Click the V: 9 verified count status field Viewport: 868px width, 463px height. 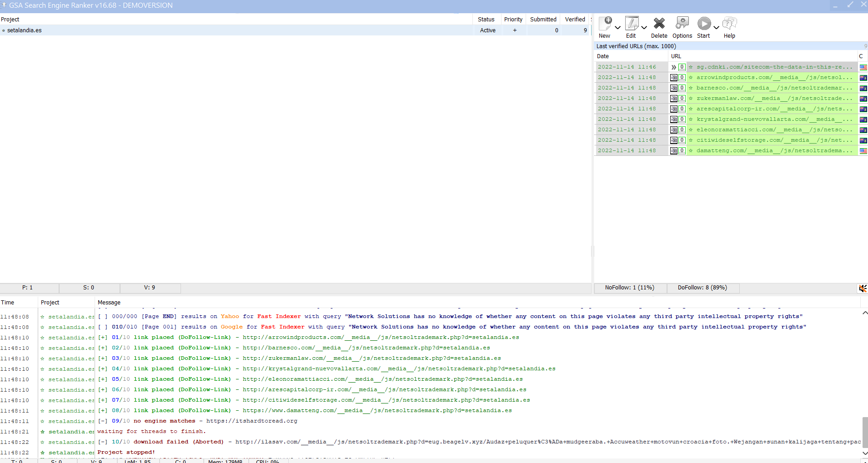pos(150,288)
